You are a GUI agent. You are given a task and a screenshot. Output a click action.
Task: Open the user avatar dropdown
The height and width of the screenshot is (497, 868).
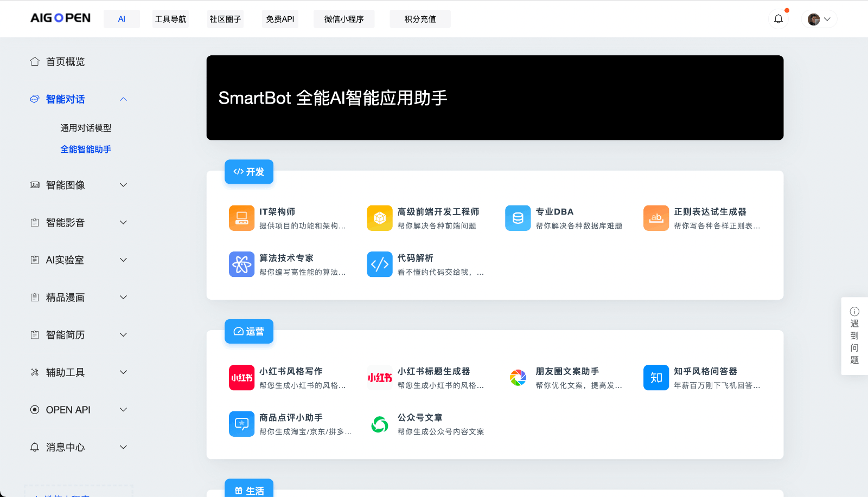[819, 18]
